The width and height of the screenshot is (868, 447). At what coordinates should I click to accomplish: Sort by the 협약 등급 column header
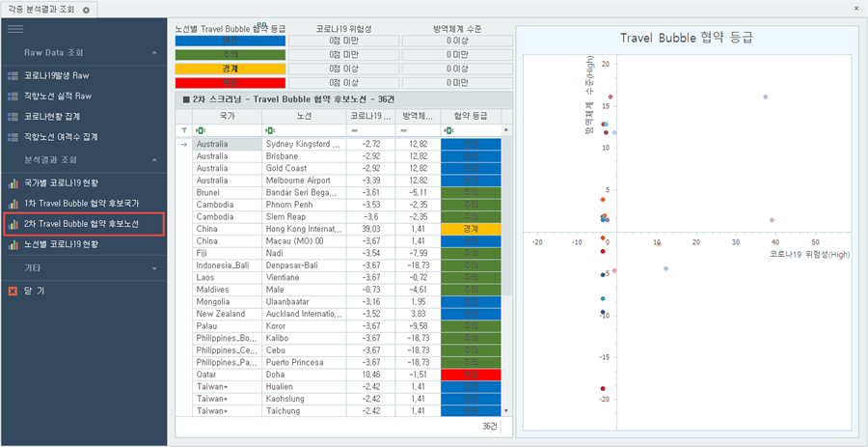coord(471,116)
